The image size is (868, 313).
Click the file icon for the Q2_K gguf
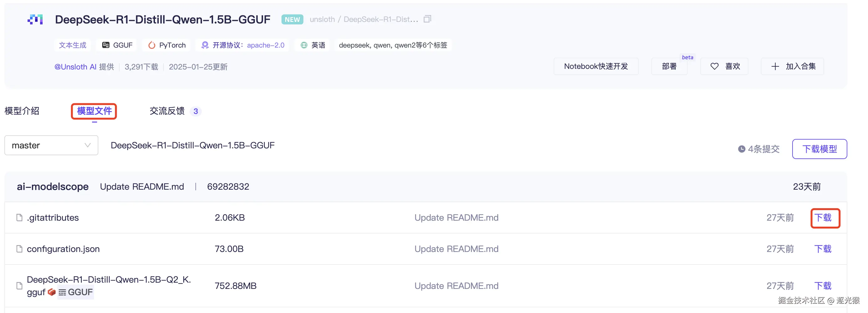click(19, 286)
